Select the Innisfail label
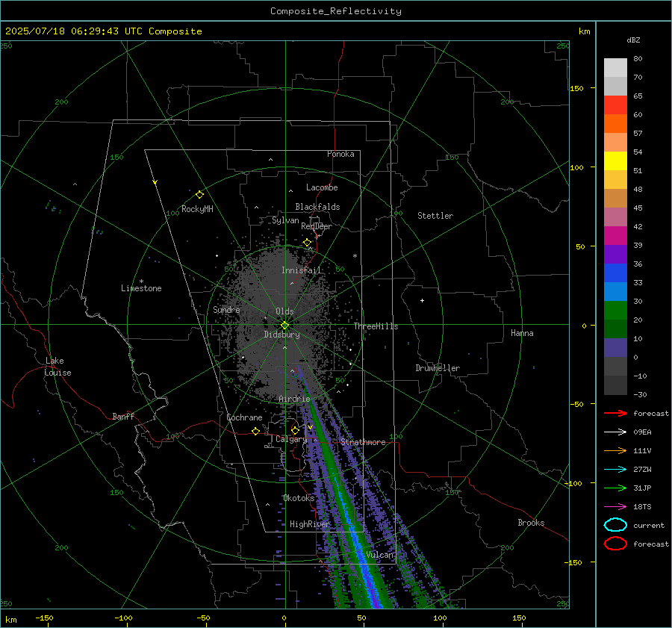This screenshot has width=672, height=628. coord(301,270)
